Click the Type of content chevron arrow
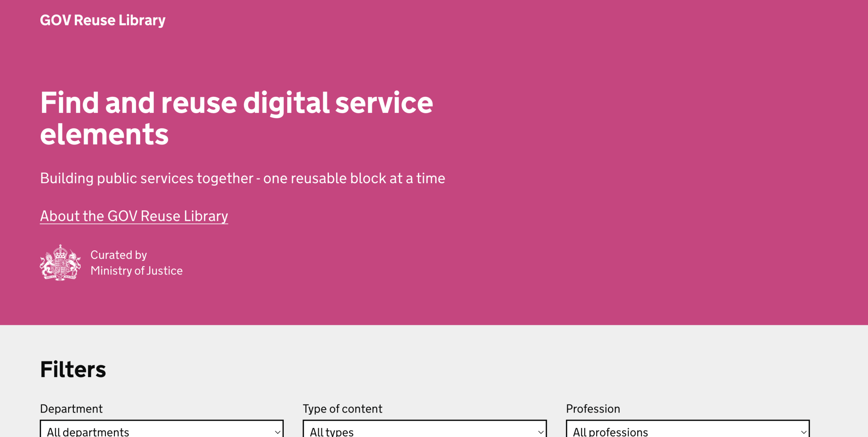868x437 pixels. (540, 432)
